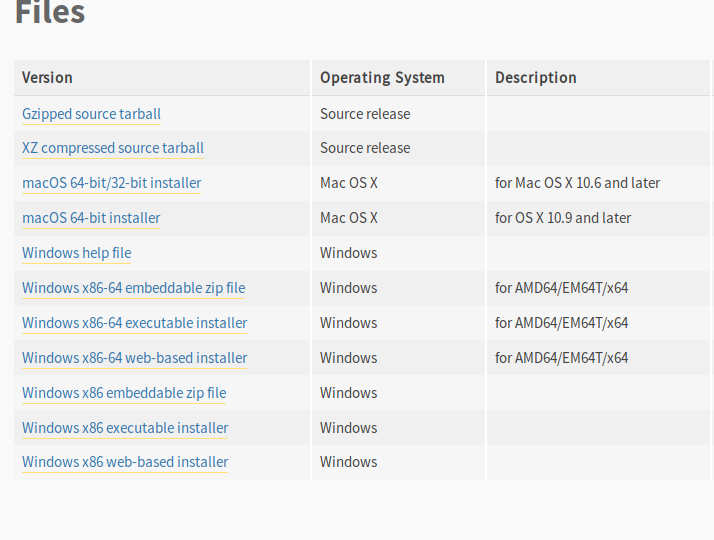Download the Windows help file

click(76, 253)
